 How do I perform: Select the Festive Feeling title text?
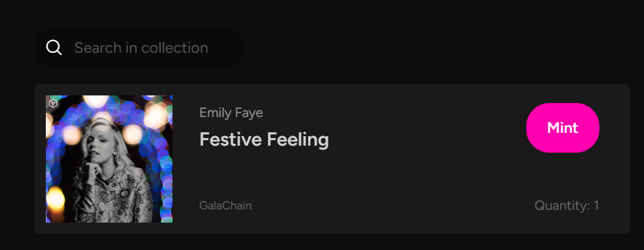point(264,139)
